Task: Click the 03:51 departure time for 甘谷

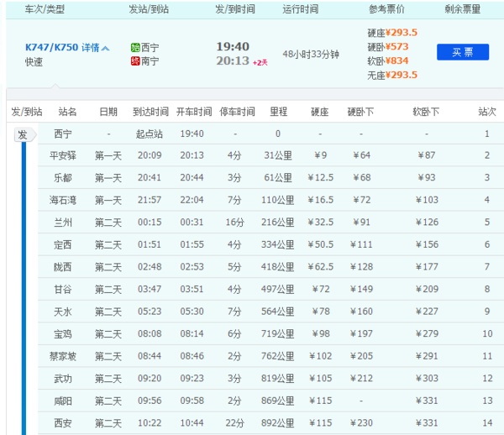Action: coord(192,289)
